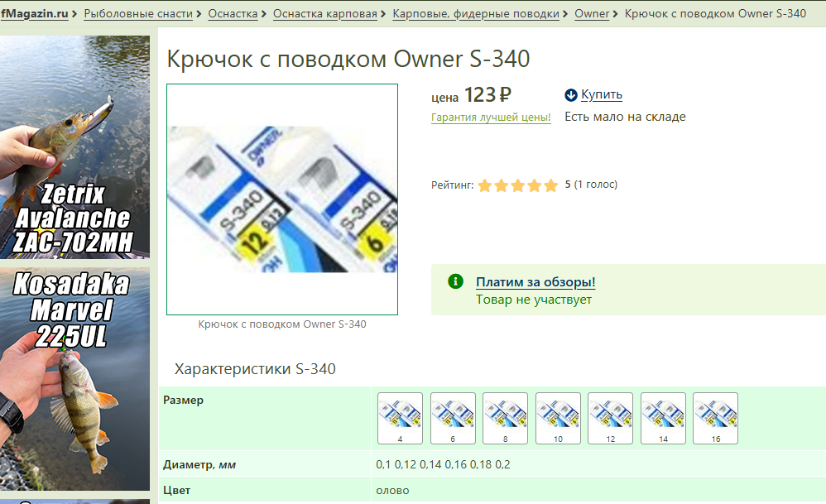Click the blue download arrow icon beside Купить
The image size is (826, 504).
[x=570, y=95]
